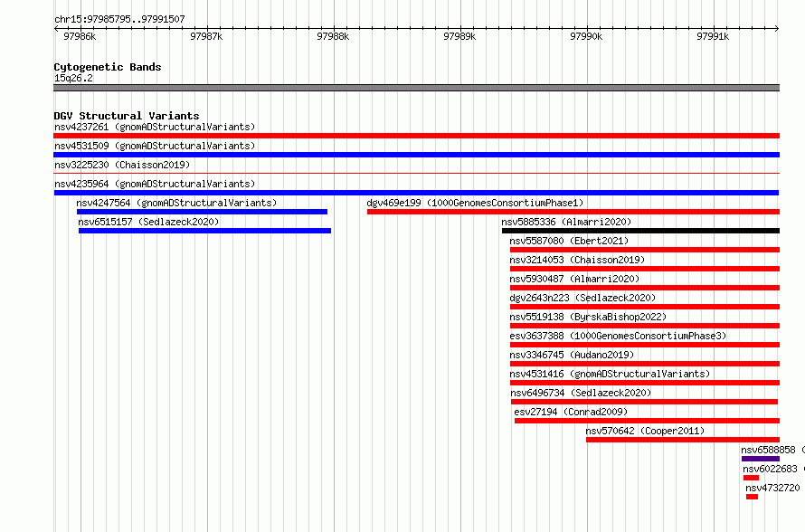Select the short red bar under nsv6022683

coord(751,478)
